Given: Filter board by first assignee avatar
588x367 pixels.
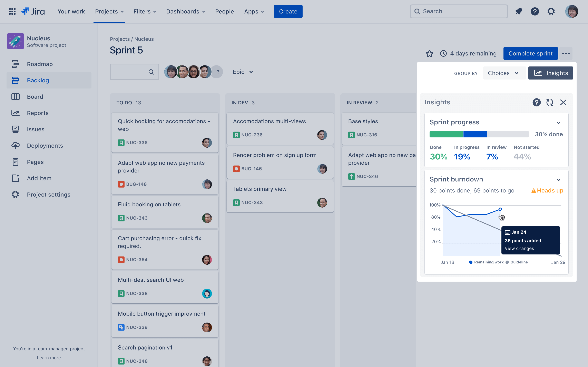Looking at the screenshot, I should [170, 72].
